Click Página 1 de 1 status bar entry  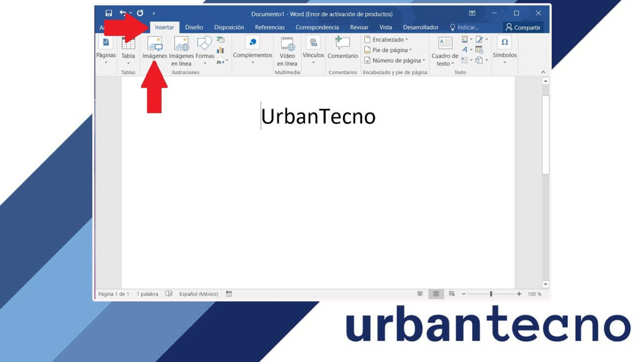pos(114,294)
